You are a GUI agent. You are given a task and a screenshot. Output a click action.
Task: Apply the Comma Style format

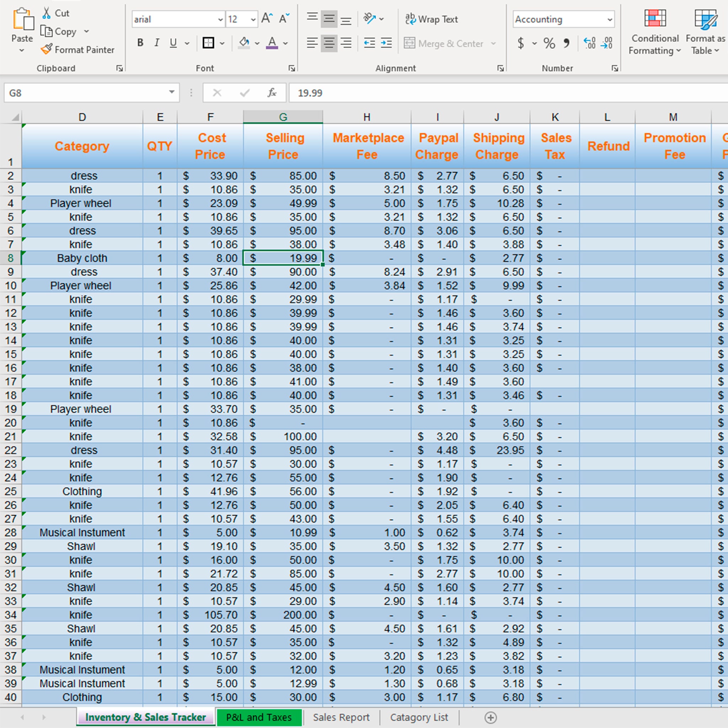pyautogui.click(x=566, y=43)
